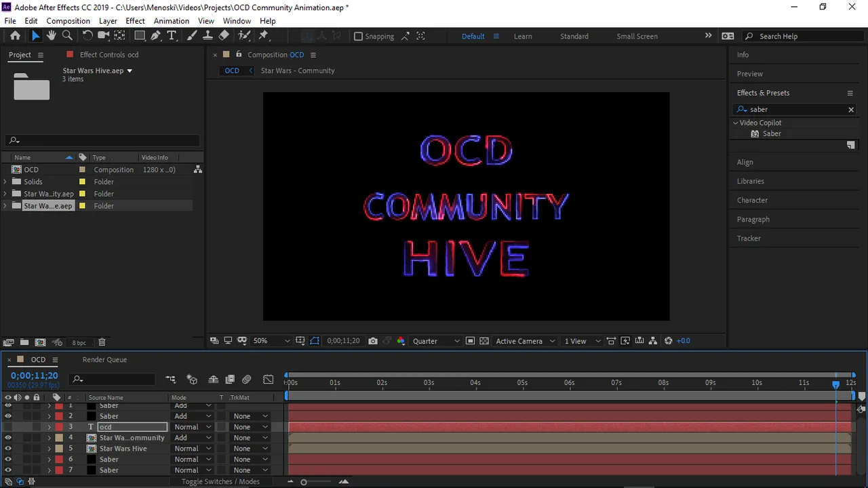Toggle visibility eye of layer 2 Saber
Viewport: 868px width, 488px height.
click(x=8, y=416)
